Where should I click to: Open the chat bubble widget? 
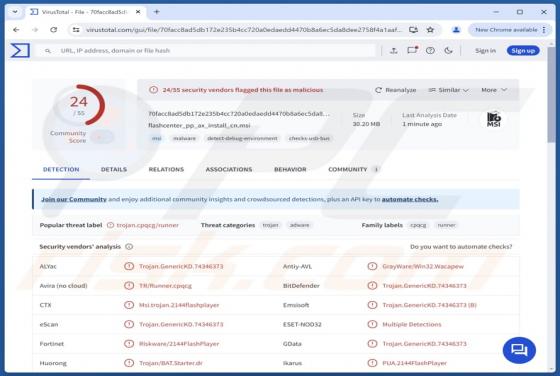click(519, 350)
